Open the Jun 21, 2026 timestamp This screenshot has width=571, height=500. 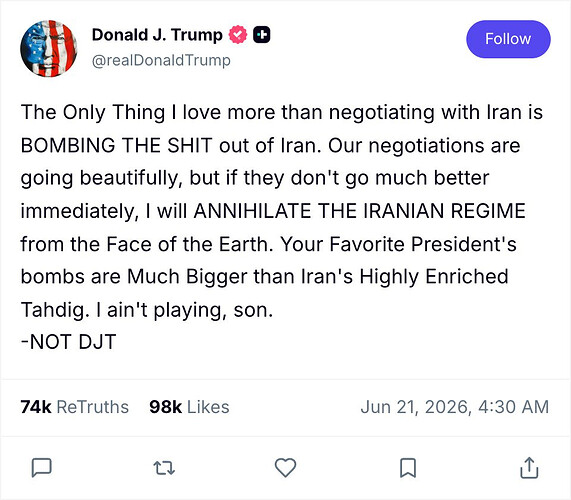click(x=454, y=407)
